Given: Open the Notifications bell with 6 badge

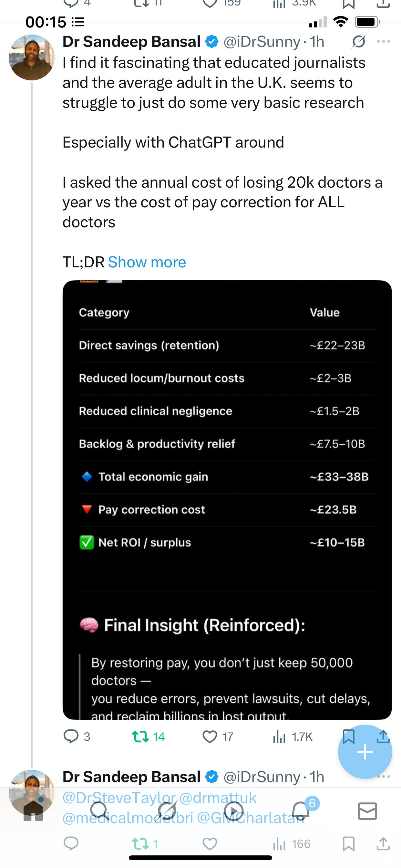Looking at the screenshot, I should pyautogui.click(x=301, y=811).
